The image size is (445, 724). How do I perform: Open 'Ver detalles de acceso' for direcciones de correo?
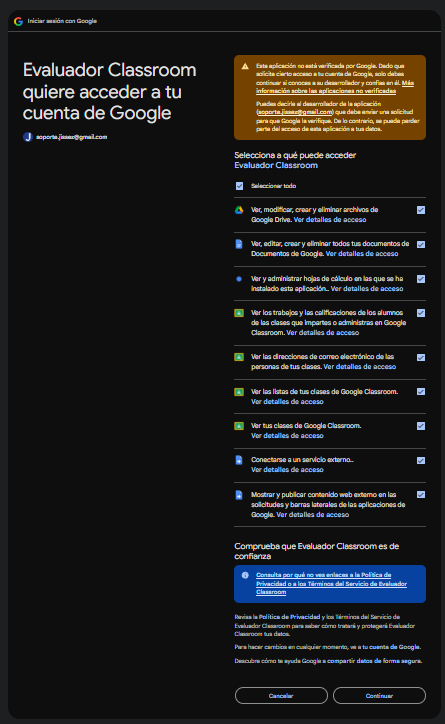tap(360, 367)
